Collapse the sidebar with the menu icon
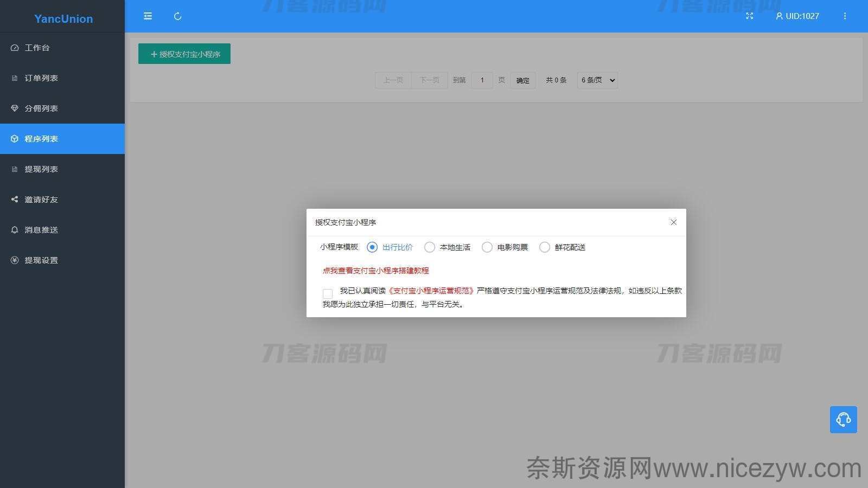 pos(148,16)
